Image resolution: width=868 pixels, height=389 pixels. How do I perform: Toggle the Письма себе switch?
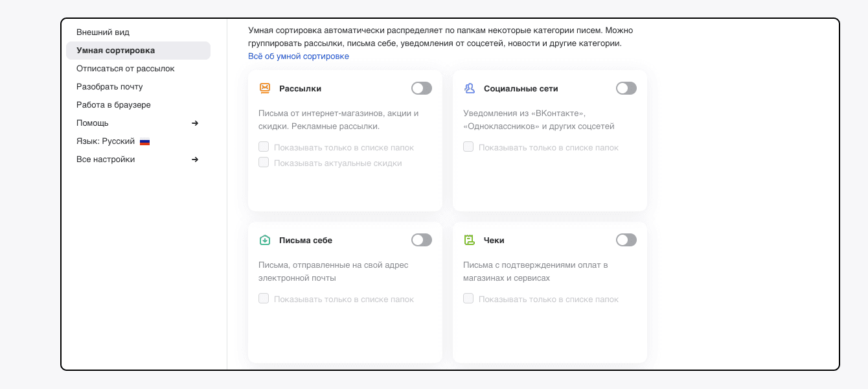(x=421, y=240)
